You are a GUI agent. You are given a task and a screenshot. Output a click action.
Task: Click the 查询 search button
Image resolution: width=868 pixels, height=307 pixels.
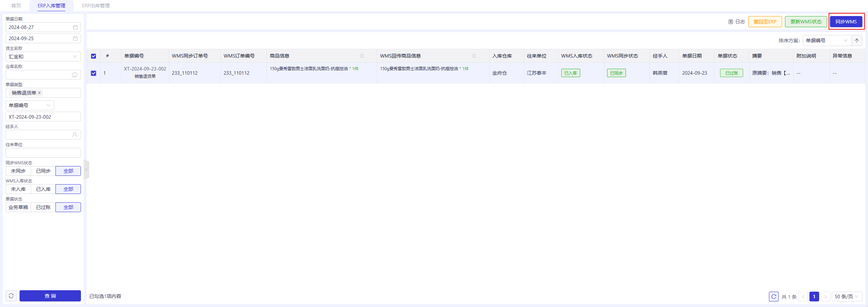pyautogui.click(x=50, y=296)
